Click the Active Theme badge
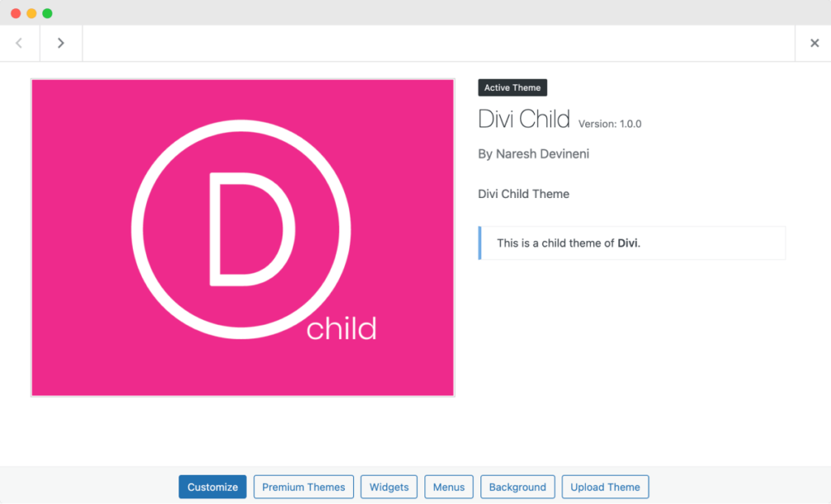Viewport: 831px width, 504px height. pyautogui.click(x=513, y=88)
